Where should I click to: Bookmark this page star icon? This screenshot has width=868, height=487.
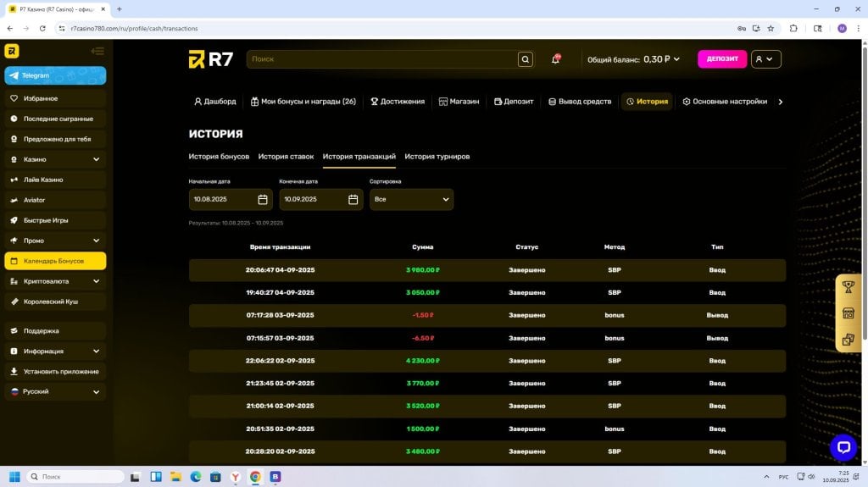click(x=771, y=28)
